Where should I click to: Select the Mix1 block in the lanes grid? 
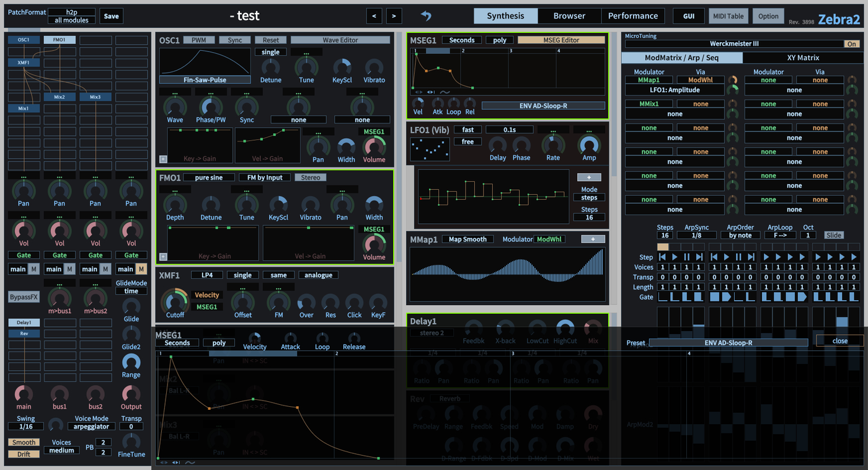(24, 109)
